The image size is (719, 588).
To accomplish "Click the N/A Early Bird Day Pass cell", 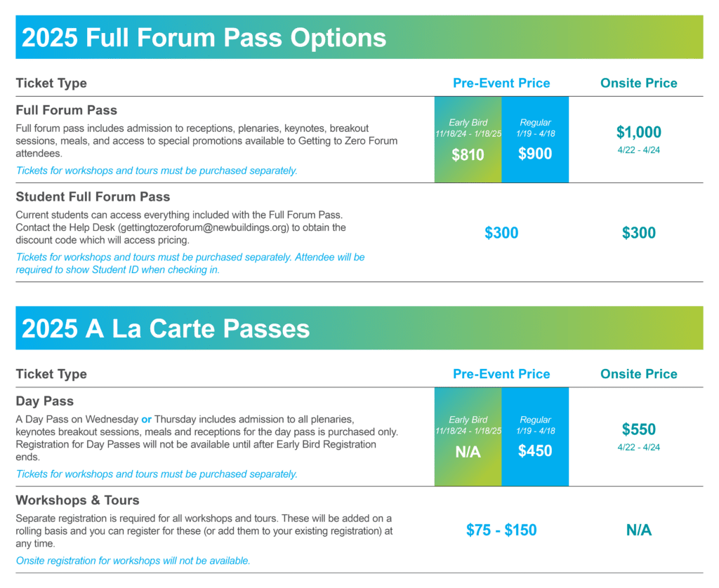I will (x=468, y=436).
